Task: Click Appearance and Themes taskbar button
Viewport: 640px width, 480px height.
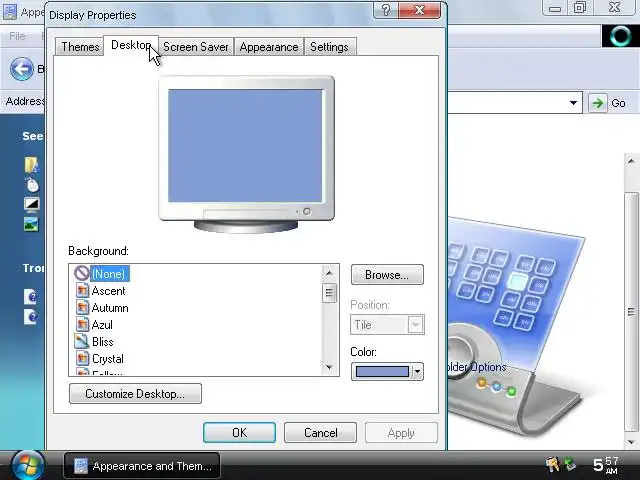Action: (142, 466)
